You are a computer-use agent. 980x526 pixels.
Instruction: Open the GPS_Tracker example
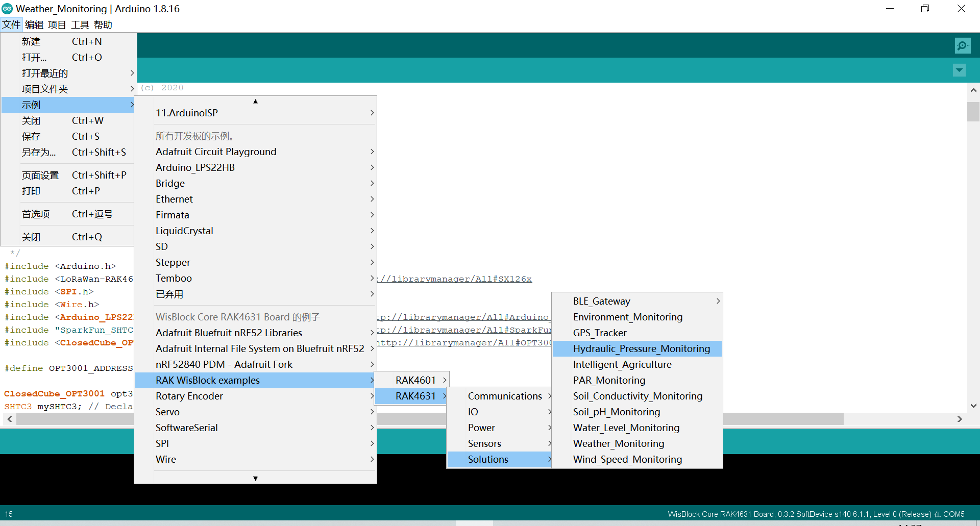pos(638,333)
